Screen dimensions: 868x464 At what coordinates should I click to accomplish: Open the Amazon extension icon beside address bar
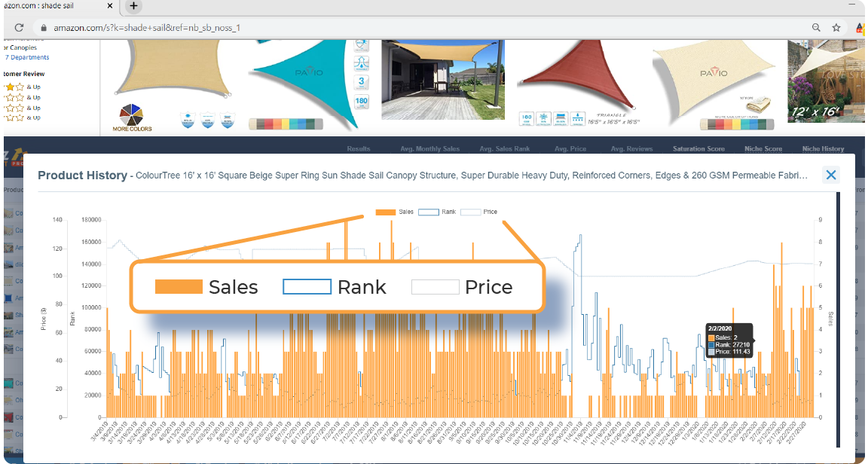click(x=859, y=28)
